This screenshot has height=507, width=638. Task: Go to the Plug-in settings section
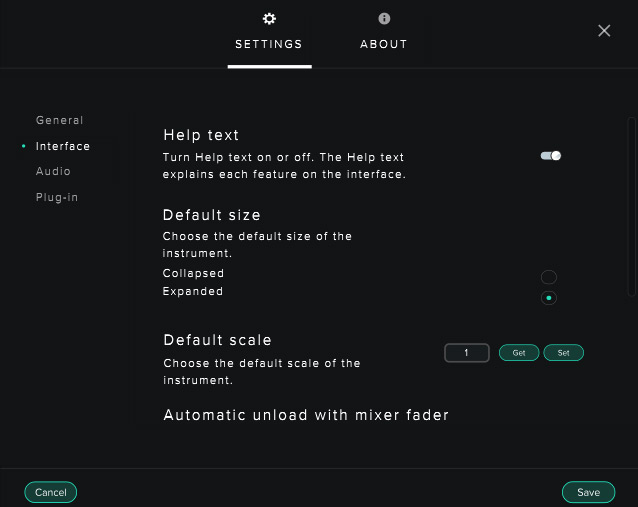click(57, 197)
